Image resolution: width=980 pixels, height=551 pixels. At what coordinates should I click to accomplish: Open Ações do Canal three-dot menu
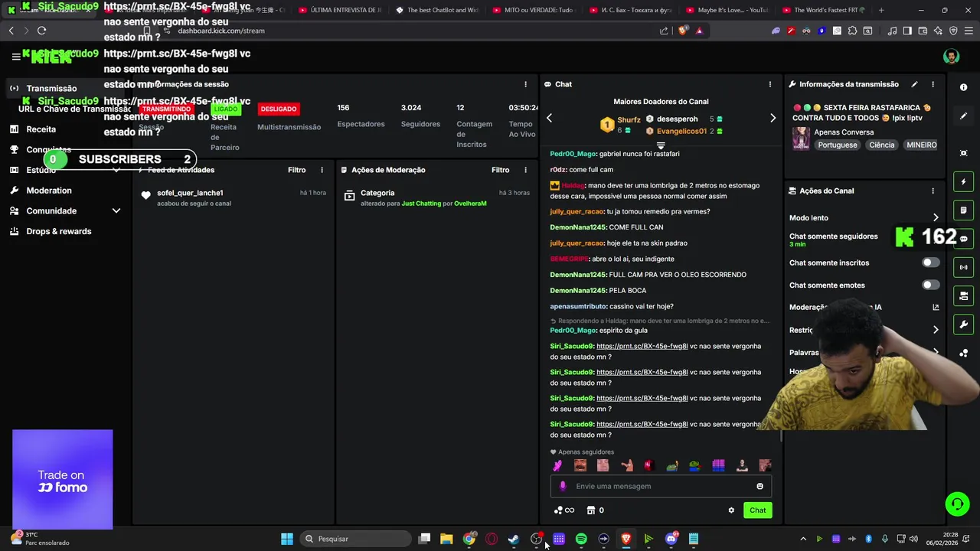933,191
